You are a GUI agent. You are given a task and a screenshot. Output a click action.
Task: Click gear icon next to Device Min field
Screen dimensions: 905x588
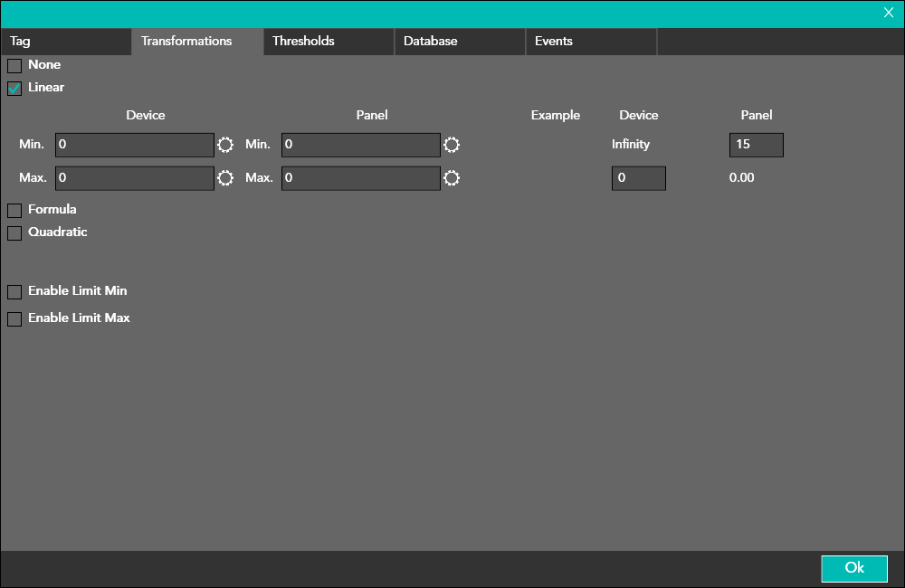(x=225, y=145)
